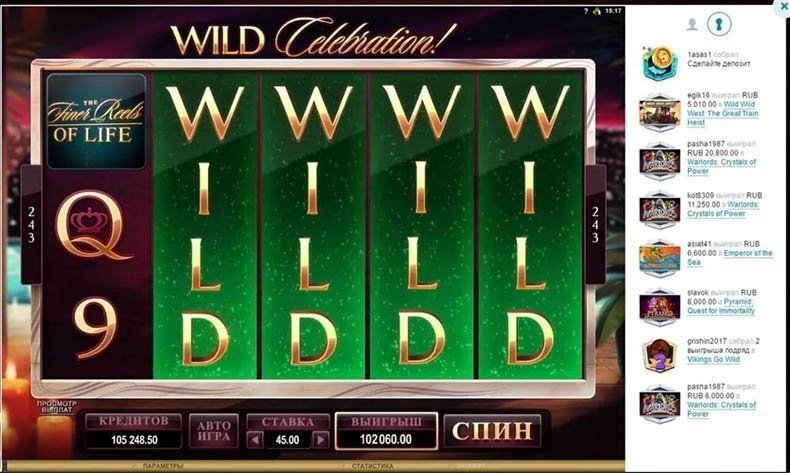Open the ПАРАМЕТРЫ settings tab
This screenshot has height=473, width=790.
point(163,466)
